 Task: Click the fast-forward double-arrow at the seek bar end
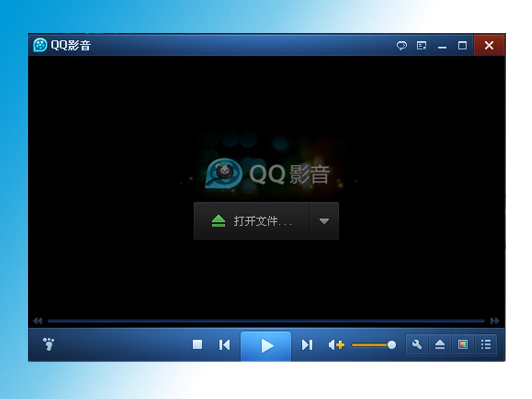495,321
